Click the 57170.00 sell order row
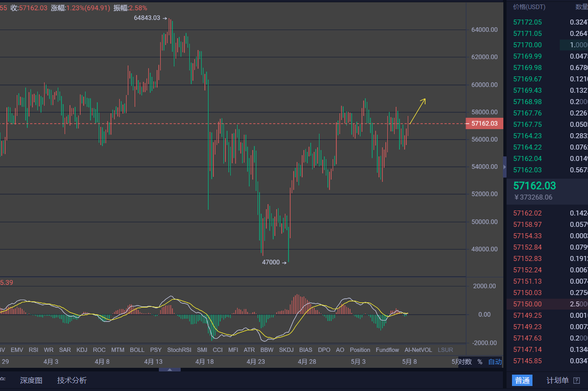 click(546, 45)
